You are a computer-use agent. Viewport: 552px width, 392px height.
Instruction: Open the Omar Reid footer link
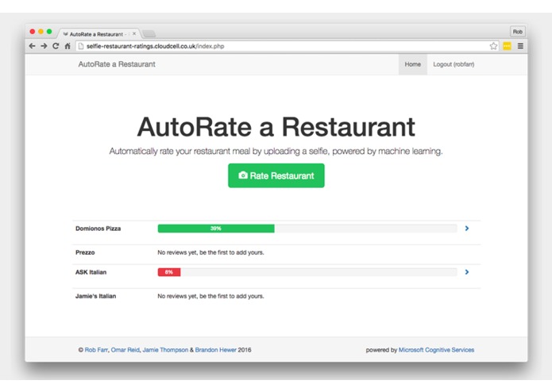click(x=125, y=350)
